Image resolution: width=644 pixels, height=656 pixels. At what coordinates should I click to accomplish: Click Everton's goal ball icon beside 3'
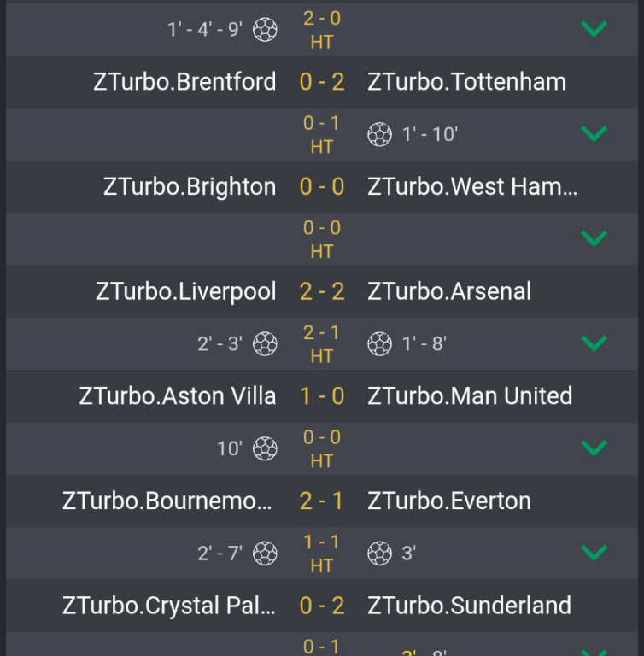coord(379,553)
